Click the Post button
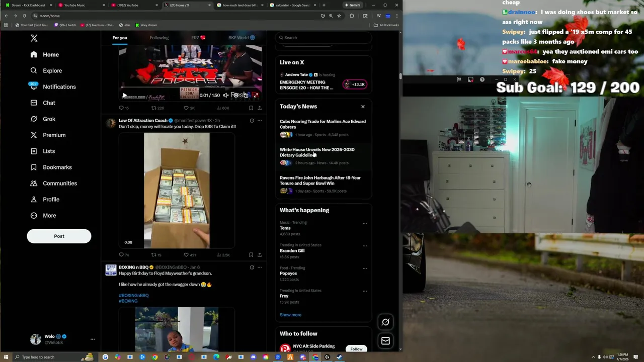The width and height of the screenshot is (644, 362). click(x=59, y=236)
